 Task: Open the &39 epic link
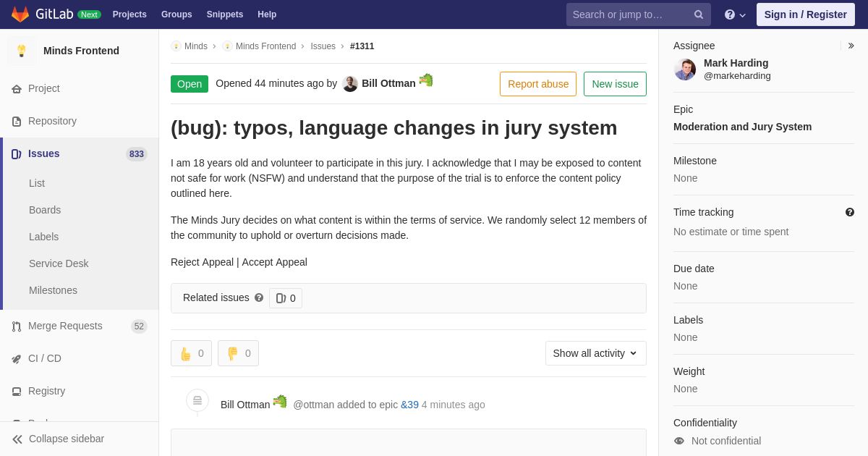click(x=409, y=405)
